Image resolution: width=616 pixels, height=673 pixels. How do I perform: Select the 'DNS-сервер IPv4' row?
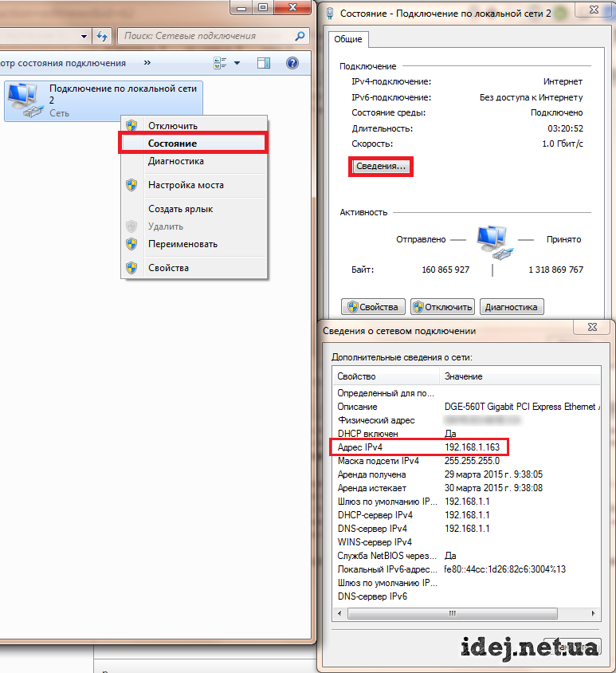(x=466, y=529)
